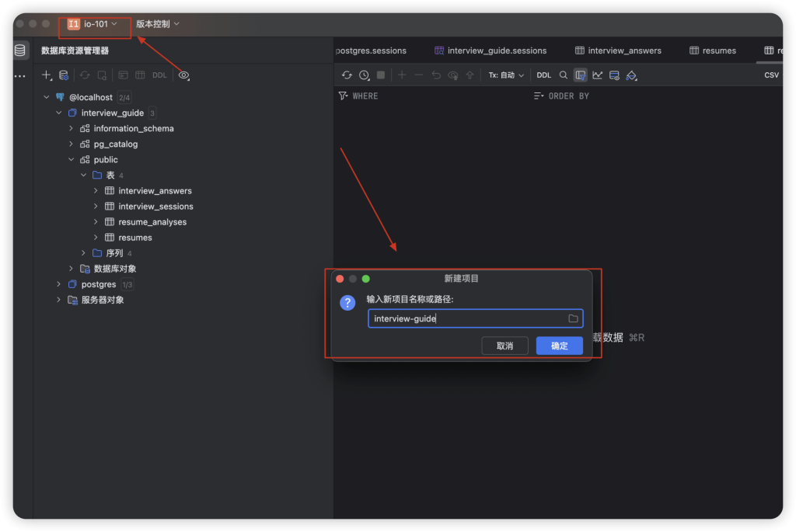Refresh the database tree in the explorer
Screen dimensions: 796x532
[85, 75]
